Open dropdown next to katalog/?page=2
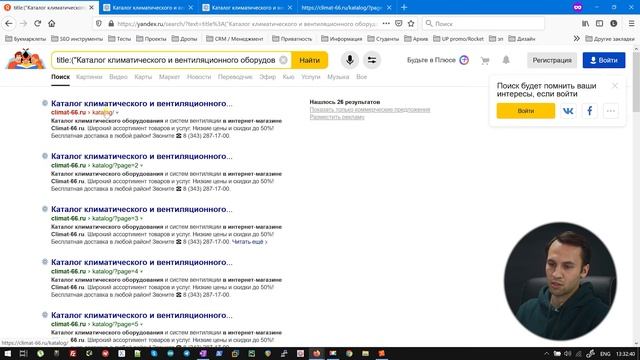The height and width of the screenshot is (360, 640). [x=142, y=166]
